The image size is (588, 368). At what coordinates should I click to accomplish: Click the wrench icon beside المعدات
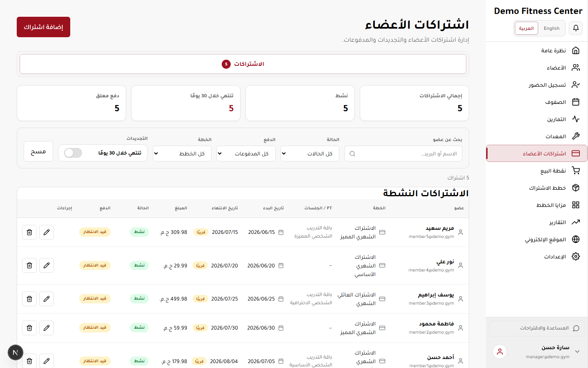pyautogui.click(x=576, y=136)
